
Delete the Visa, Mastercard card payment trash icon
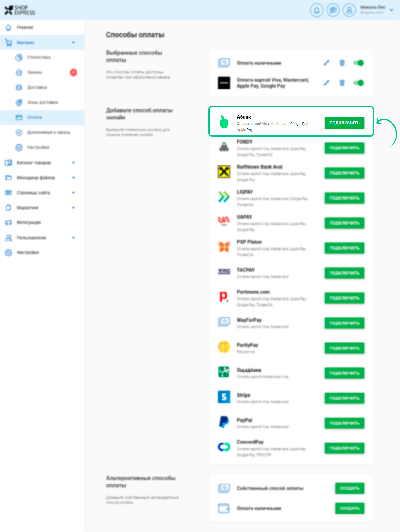[x=342, y=83]
